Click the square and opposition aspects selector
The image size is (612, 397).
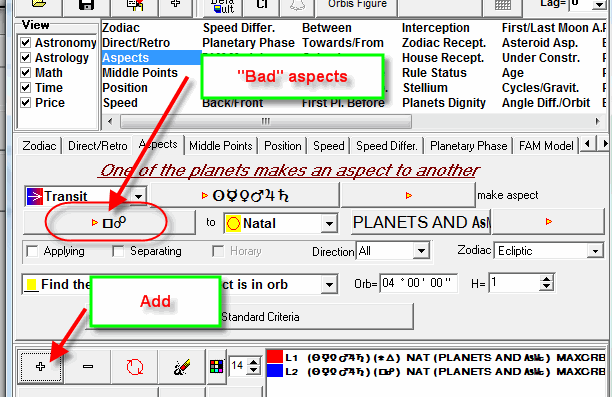tap(109, 223)
